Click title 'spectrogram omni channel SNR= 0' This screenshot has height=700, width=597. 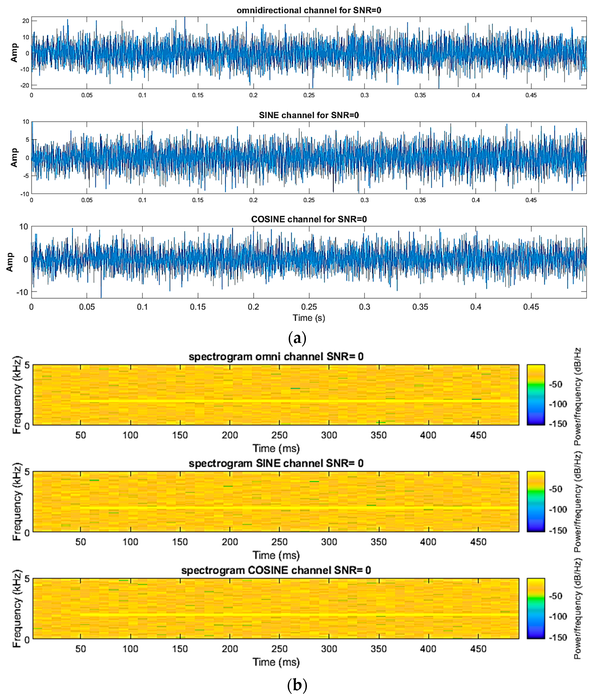pyautogui.click(x=276, y=357)
